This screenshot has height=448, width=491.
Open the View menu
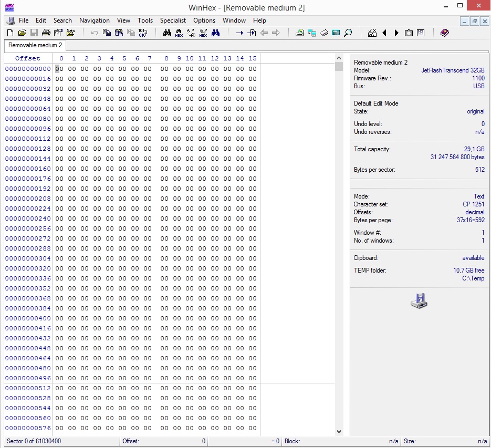pyautogui.click(x=123, y=20)
